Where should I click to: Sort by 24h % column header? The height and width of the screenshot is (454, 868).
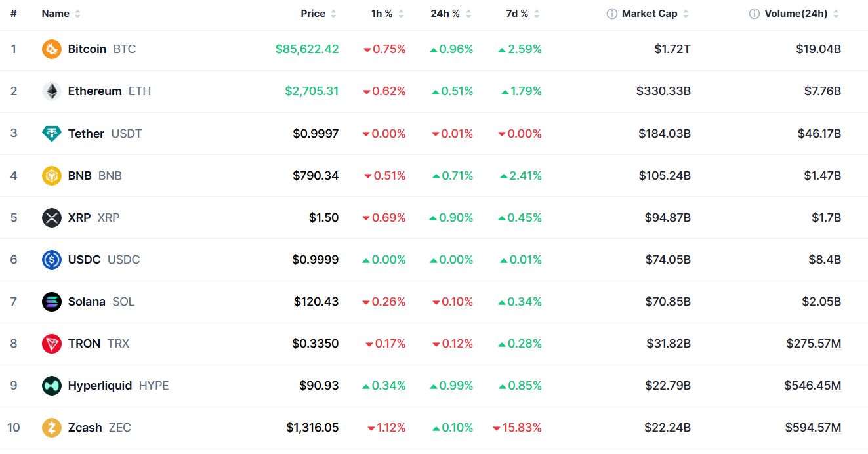451,14
